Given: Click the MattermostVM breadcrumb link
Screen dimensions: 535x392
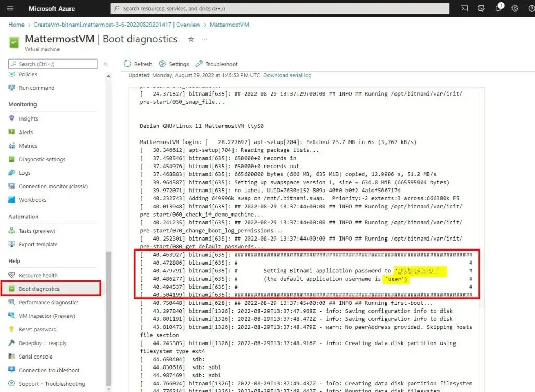Looking at the screenshot, I should [229, 25].
